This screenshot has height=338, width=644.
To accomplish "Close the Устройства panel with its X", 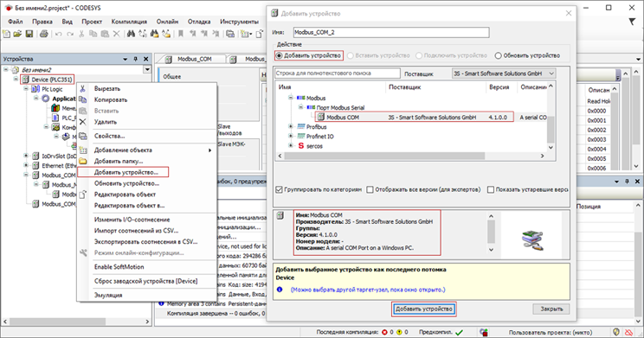I will pyautogui.click(x=145, y=59).
